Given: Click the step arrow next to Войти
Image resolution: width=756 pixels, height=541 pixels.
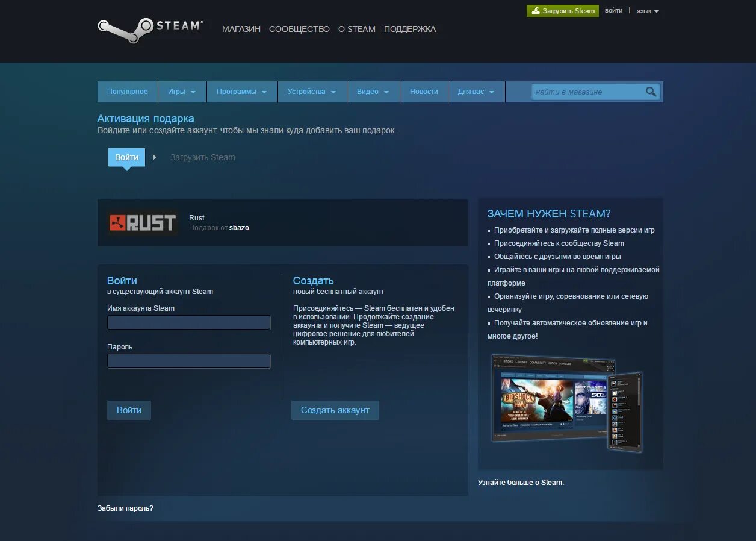Looking at the screenshot, I should (x=155, y=157).
